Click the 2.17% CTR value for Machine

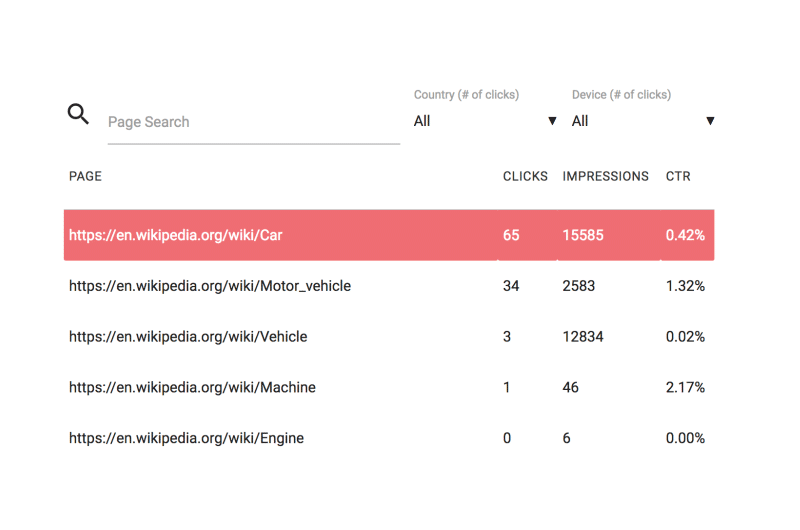(x=685, y=387)
